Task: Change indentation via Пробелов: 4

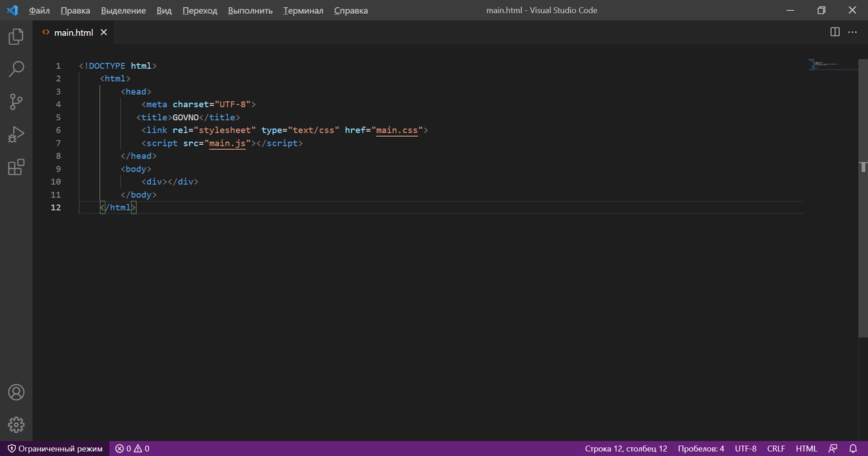Action: coord(701,449)
